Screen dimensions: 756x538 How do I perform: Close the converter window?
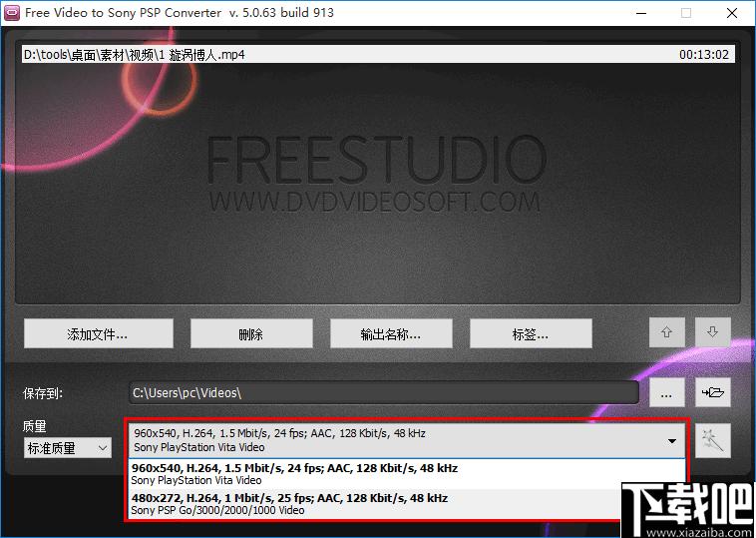point(731,13)
